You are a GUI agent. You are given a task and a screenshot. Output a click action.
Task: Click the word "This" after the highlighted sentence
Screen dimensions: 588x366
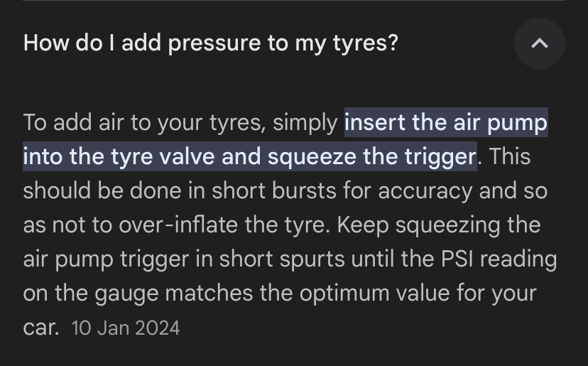pyautogui.click(x=510, y=156)
